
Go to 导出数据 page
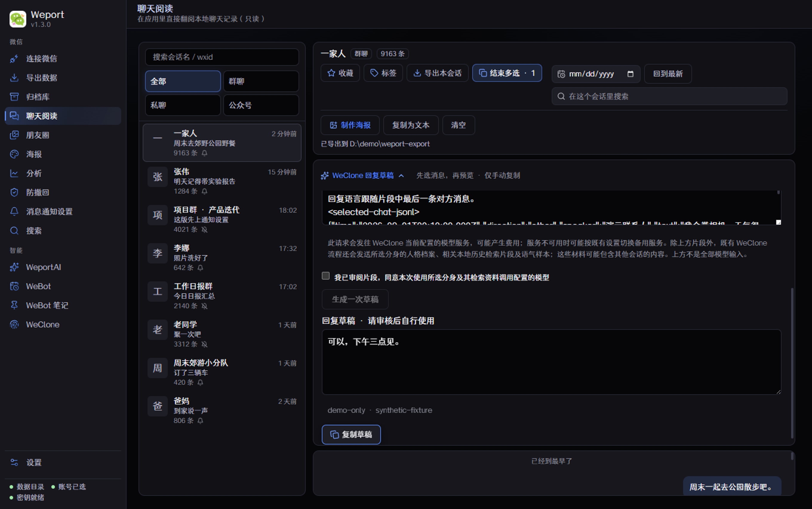(63, 78)
